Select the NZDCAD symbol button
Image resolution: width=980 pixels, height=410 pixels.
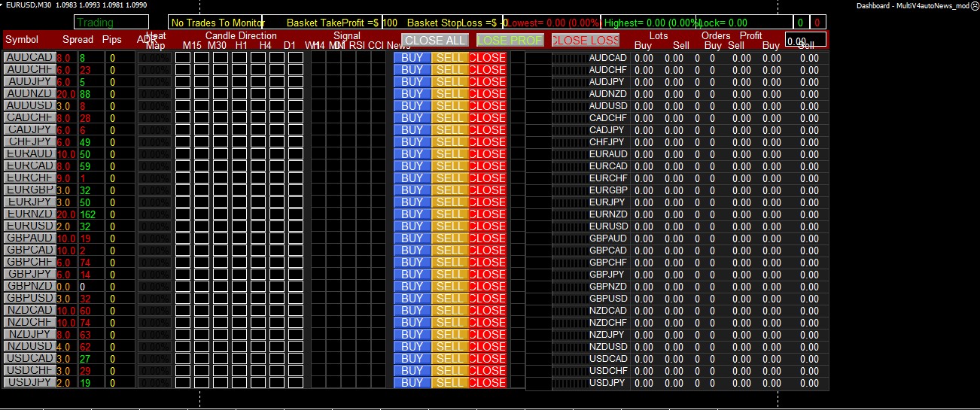point(29,310)
